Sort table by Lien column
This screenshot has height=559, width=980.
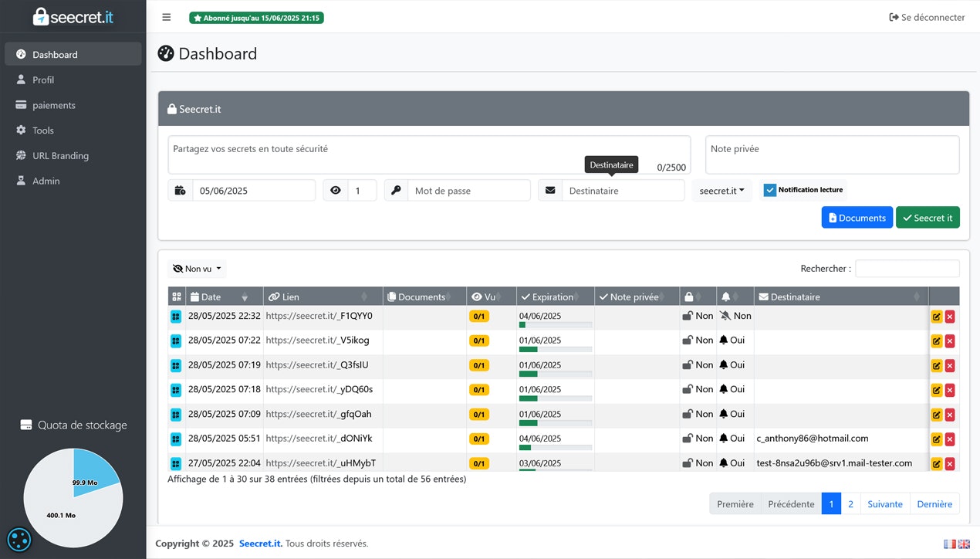tap(323, 296)
